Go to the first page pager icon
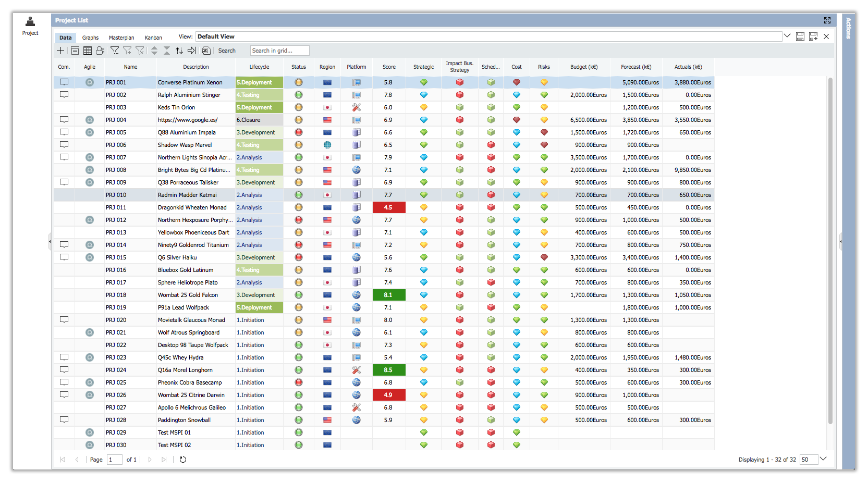Screen dimensions: 868x483 tap(63, 460)
